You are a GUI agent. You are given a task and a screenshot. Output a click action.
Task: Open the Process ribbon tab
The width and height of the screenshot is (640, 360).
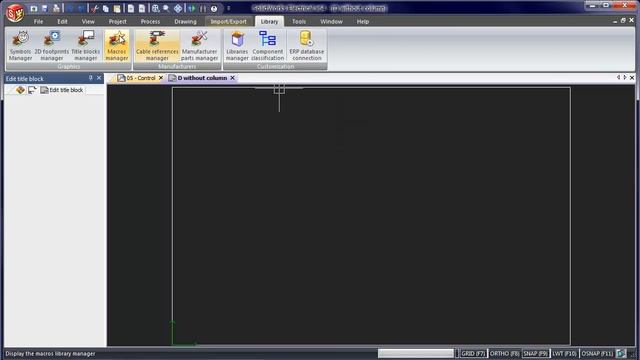(x=150, y=21)
